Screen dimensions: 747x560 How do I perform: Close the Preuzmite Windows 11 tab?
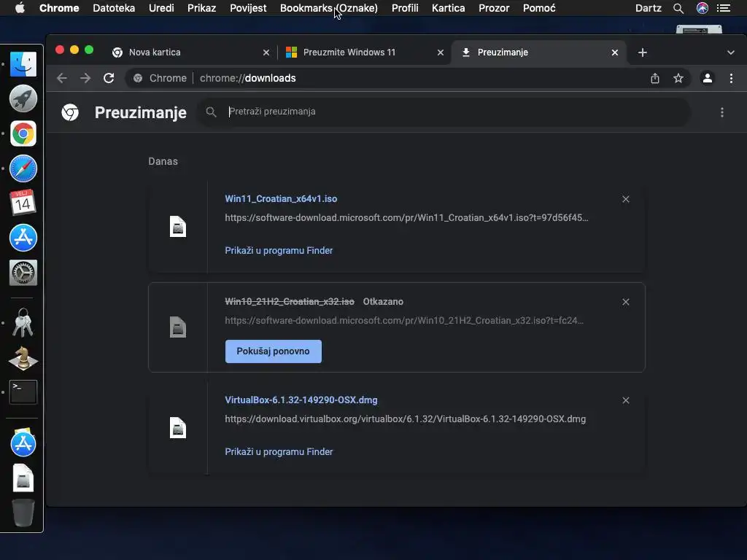pos(441,52)
